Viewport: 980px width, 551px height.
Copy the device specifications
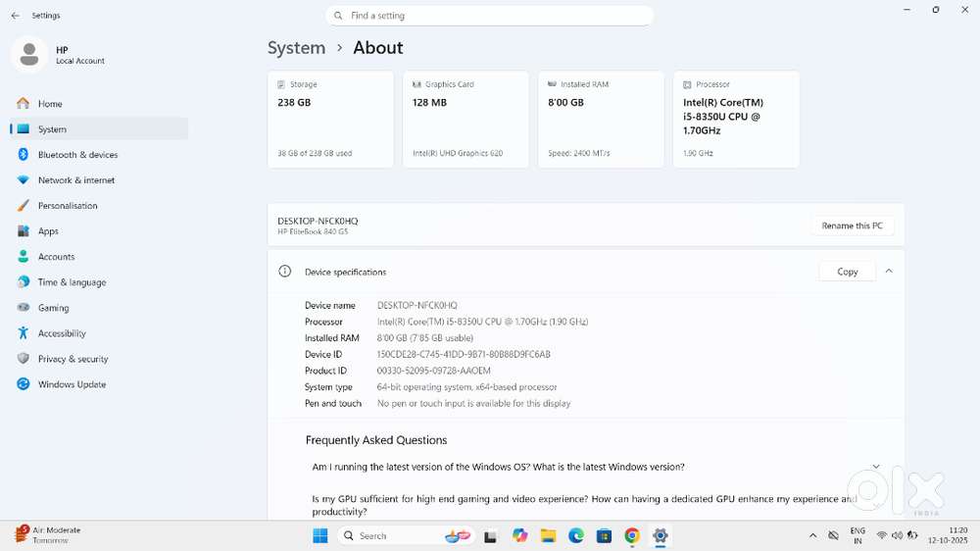tap(847, 272)
